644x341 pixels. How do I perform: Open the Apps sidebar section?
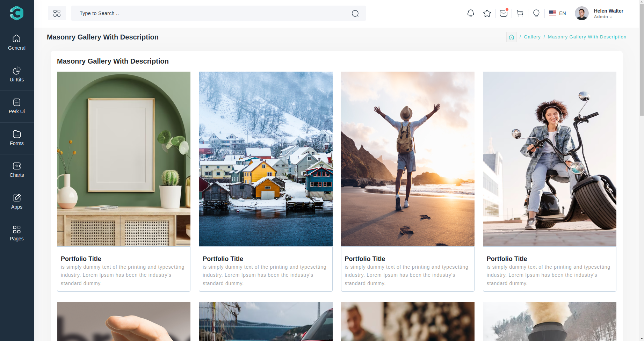point(17,202)
